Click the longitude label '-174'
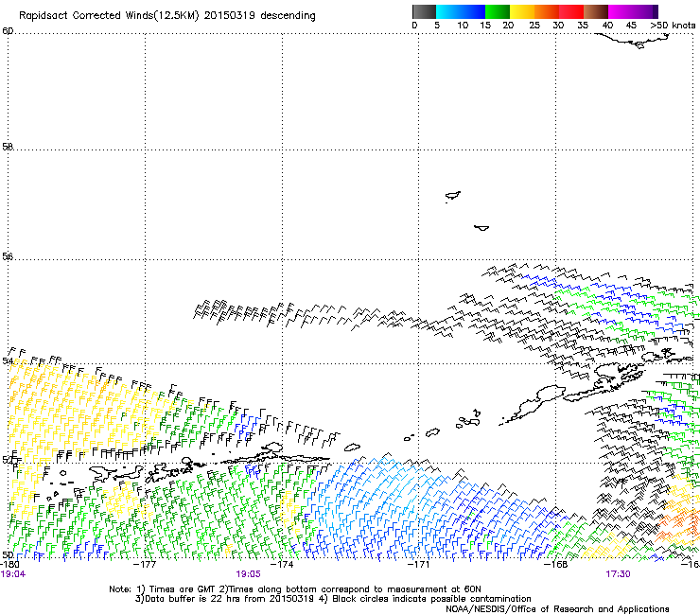Screen dimensions: 700x615 tap(282, 565)
